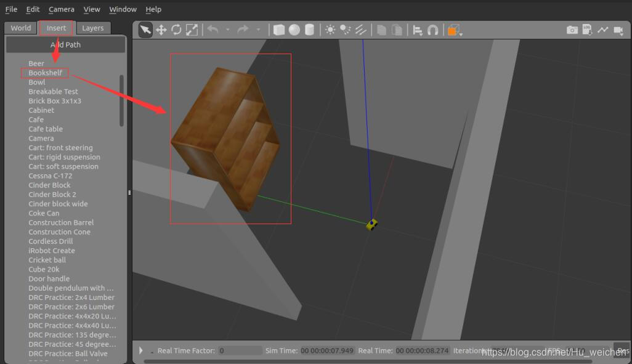Add a point light
This screenshot has width=632, height=364.
(x=330, y=30)
